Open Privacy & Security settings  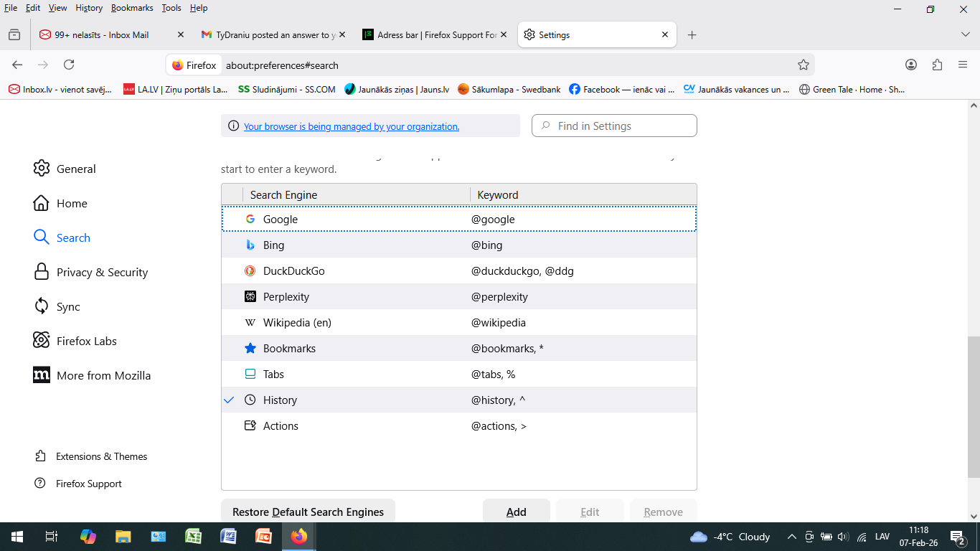(102, 273)
